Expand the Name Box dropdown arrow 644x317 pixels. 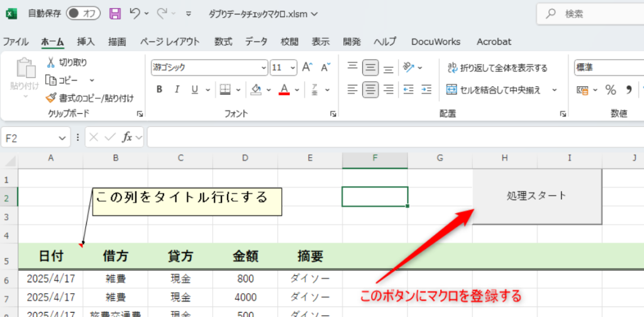[x=62, y=138]
